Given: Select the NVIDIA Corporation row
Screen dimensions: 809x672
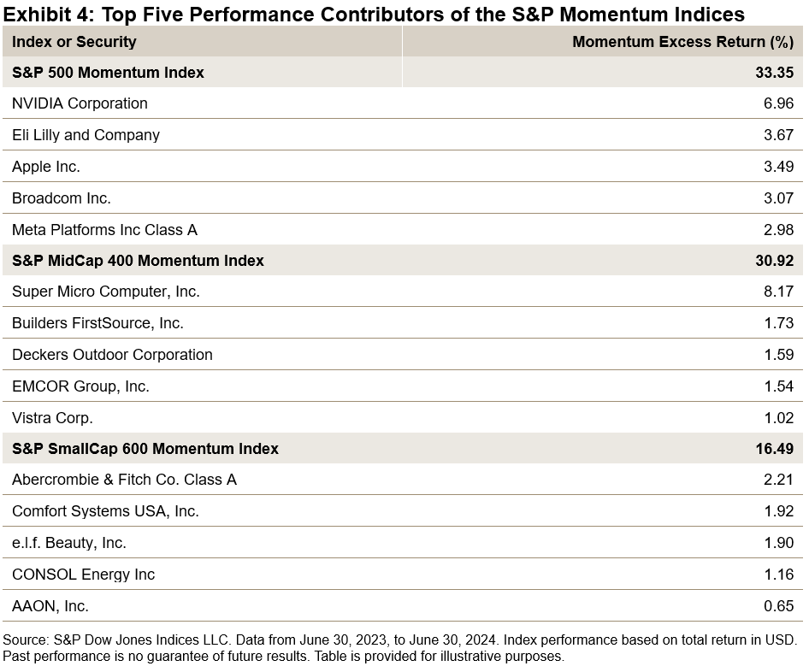Looking at the screenshot, I should [80, 103].
